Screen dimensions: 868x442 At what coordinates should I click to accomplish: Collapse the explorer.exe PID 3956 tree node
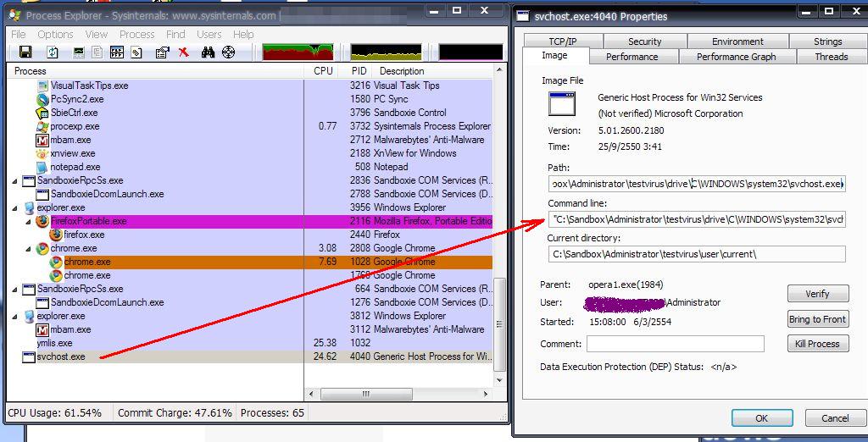tap(15, 208)
